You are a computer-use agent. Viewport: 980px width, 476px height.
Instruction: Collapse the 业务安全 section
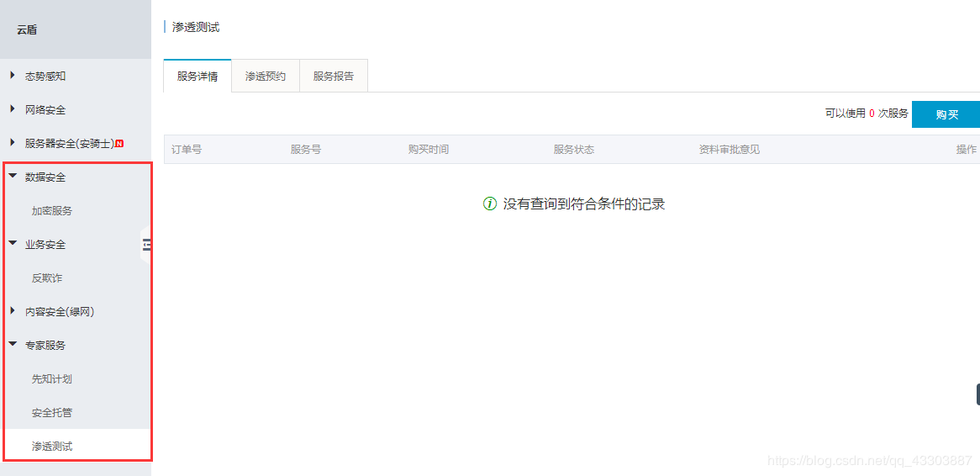point(13,244)
